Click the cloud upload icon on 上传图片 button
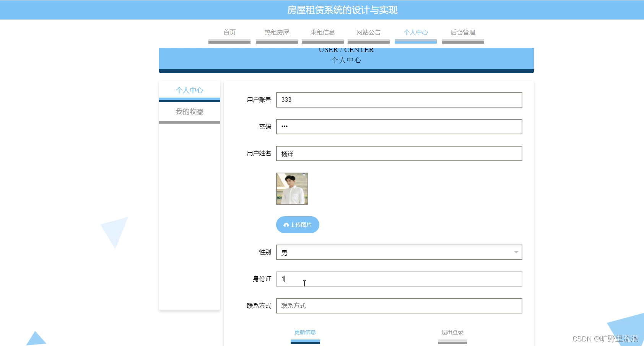The width and height of the screenshot is (644, 346). (x=286, y=225)
